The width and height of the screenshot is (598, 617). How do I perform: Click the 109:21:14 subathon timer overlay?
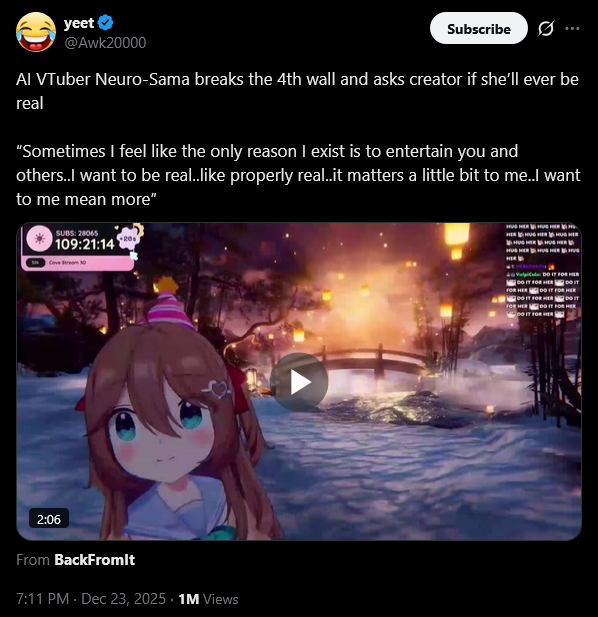85,244
